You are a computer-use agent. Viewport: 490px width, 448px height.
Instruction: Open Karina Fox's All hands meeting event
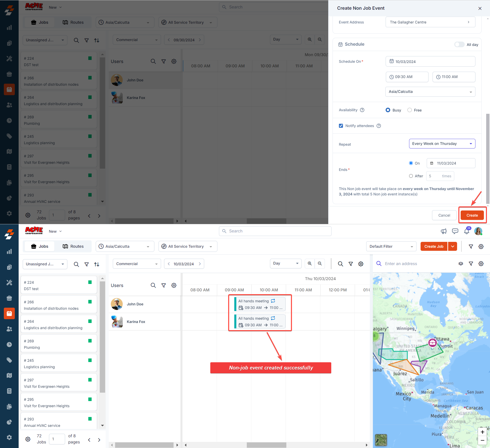click(260, 321)
